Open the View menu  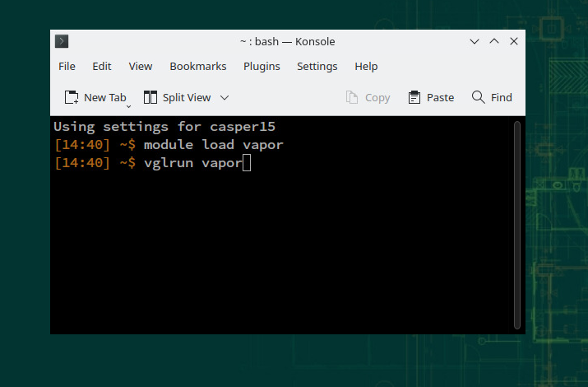141,66
